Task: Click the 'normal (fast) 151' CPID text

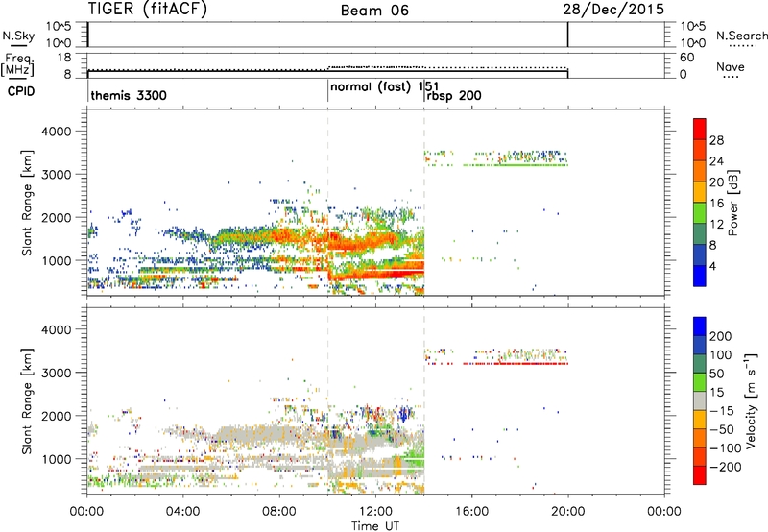Action: tap(385, 87)
